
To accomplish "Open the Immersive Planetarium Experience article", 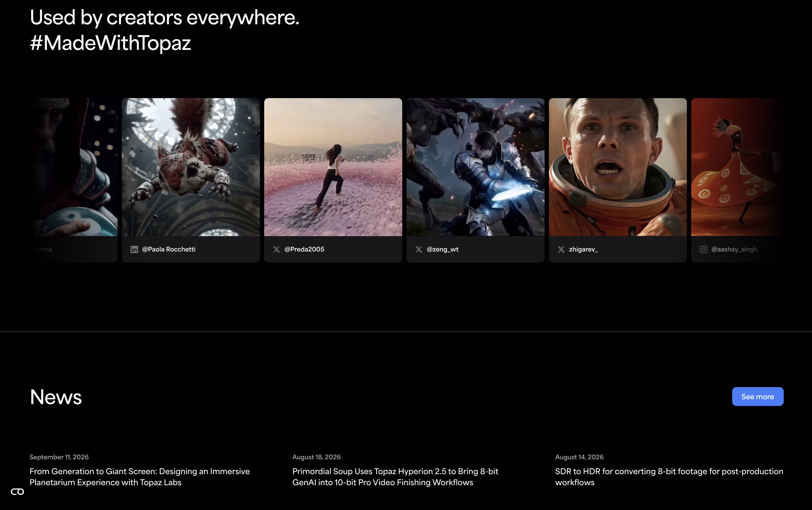I will (140, 477).
